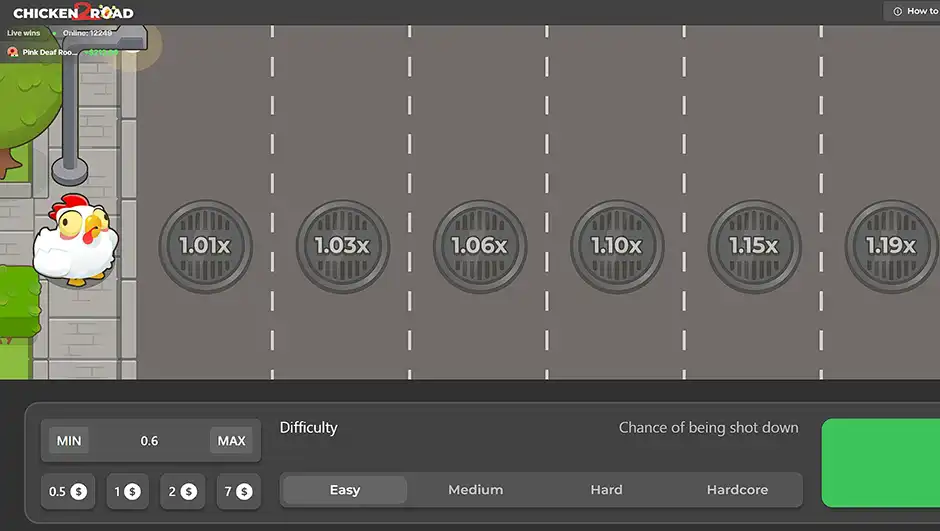Click the Chance of being shot down text
The width and height of the screenshot is (940, 531).
pos(709,427)
